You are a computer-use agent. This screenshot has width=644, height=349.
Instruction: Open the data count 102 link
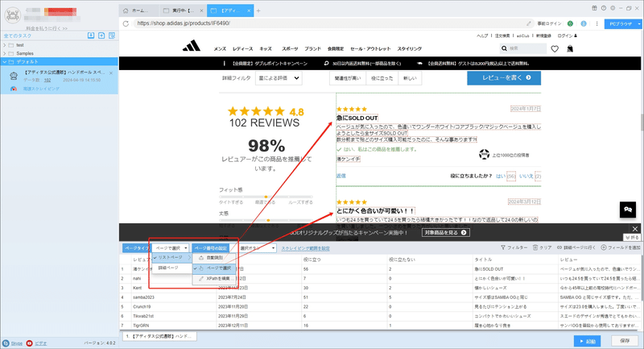(x=47, y=80)
